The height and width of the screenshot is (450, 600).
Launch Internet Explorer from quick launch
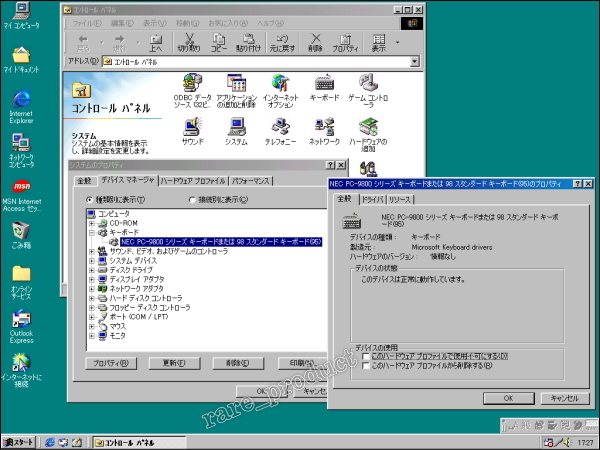(49, 443)
